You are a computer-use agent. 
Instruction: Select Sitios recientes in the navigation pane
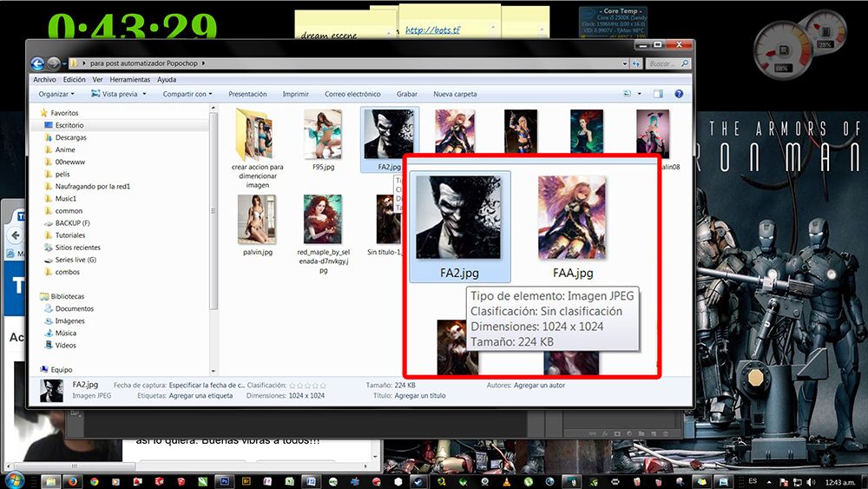[77, 248]
